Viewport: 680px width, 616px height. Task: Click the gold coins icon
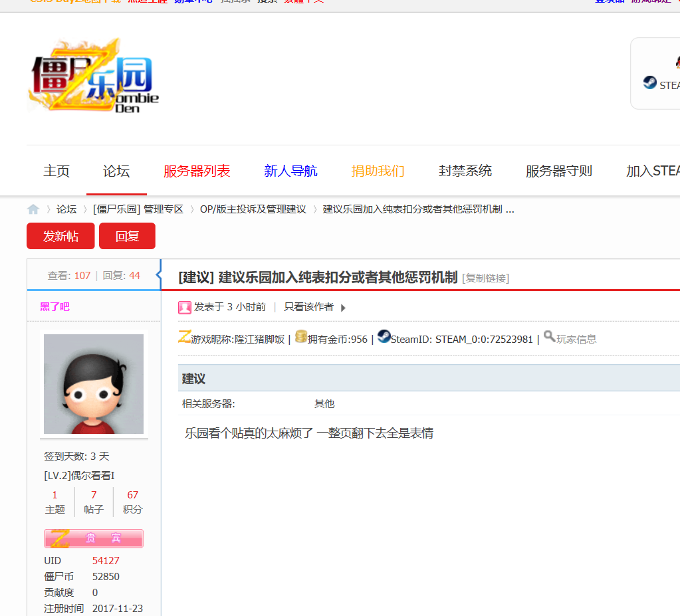pos(301,337)
